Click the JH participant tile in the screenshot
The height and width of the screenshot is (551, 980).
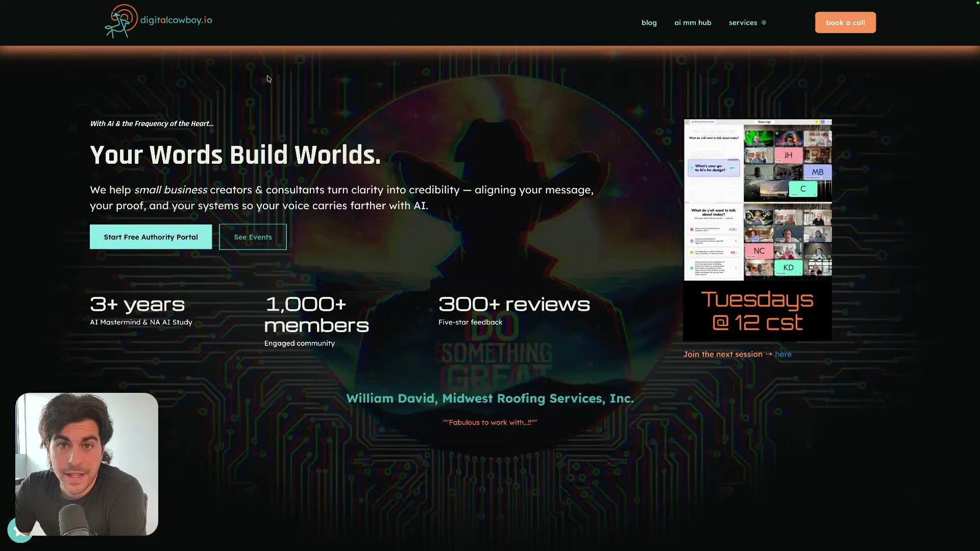(x=788, y=155)
